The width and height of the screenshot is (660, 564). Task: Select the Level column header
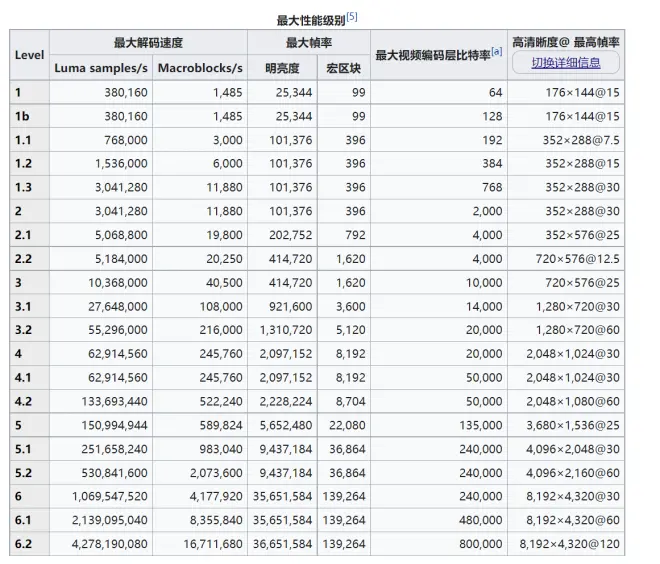(x=29, y=55)
